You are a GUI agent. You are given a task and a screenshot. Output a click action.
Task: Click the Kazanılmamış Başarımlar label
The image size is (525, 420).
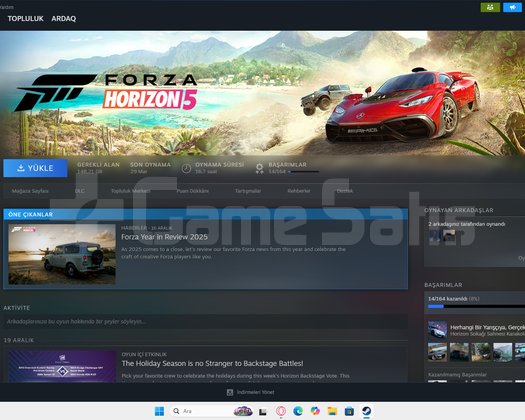tap(457, 374)
